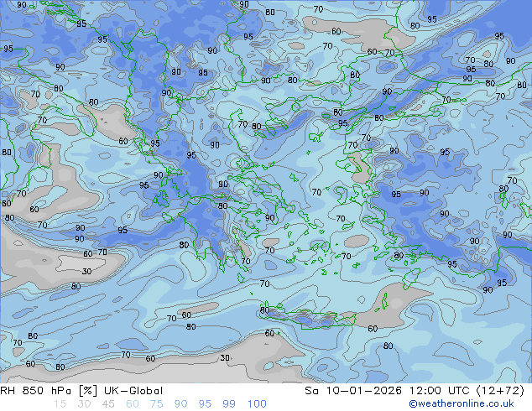Image resolution: width=532 pixels, height=411 pixels.
Task: Click the legend entry 95 in the color scale
Action: 205,404
